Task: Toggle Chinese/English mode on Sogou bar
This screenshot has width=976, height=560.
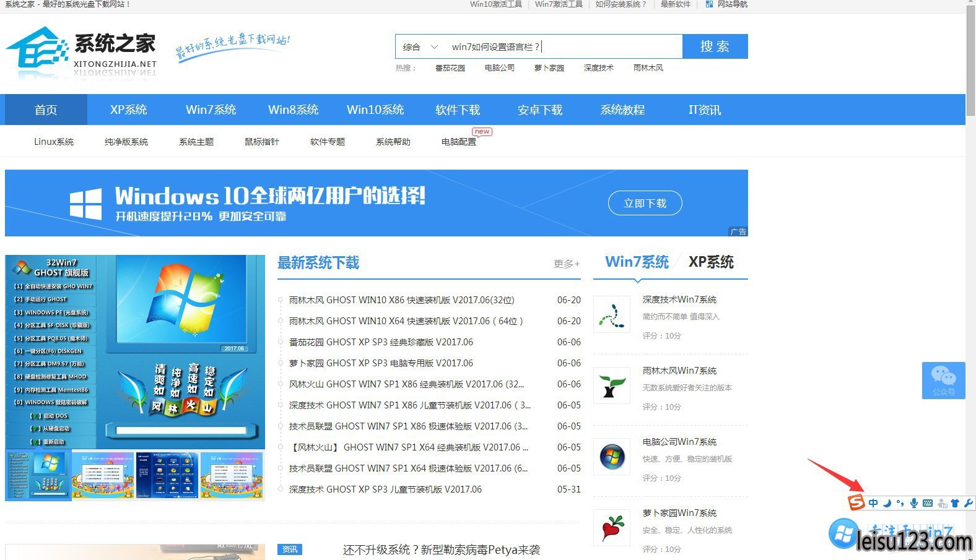Action: point(873,503)
